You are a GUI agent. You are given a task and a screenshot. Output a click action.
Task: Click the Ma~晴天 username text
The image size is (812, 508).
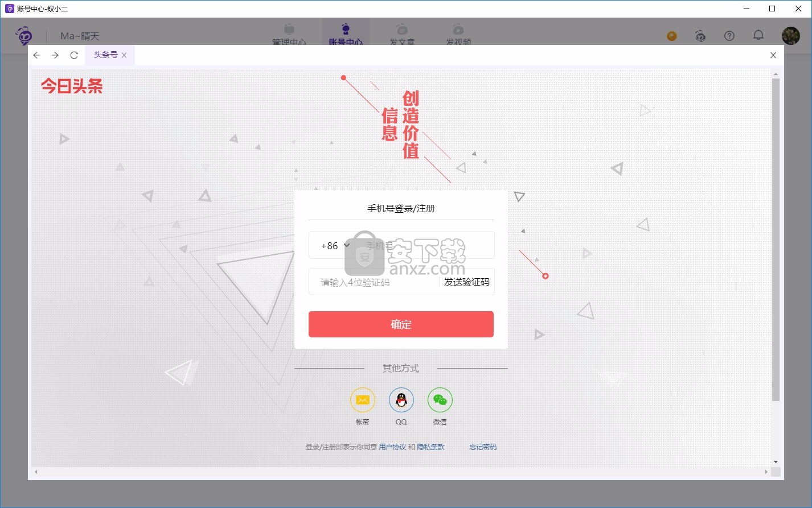point(80,36)
